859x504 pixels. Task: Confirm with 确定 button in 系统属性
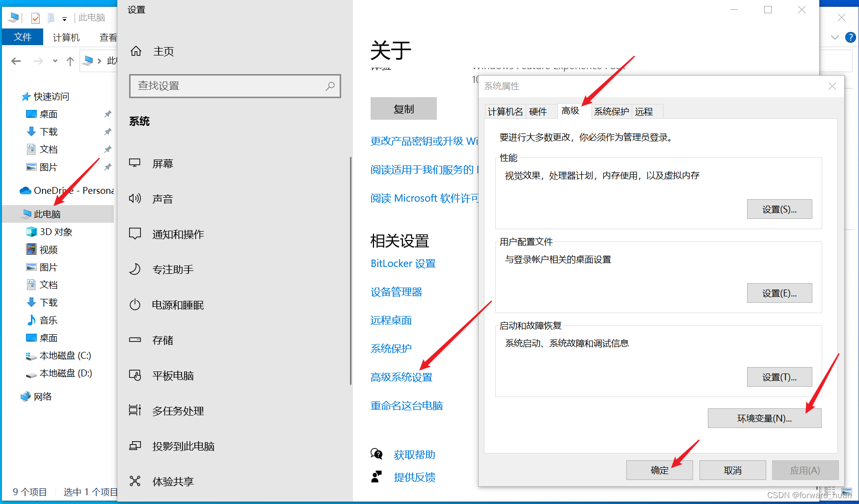click(659, 470)
